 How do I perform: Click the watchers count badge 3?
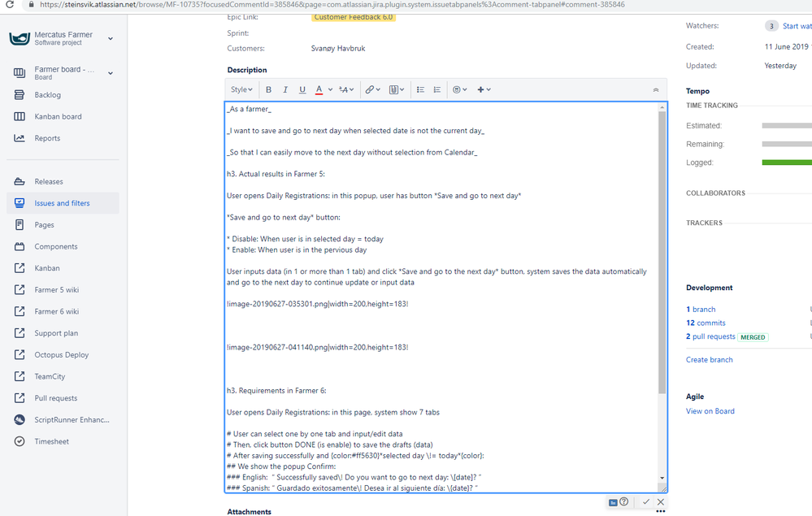pyautogui.click(x=771, y=26)
